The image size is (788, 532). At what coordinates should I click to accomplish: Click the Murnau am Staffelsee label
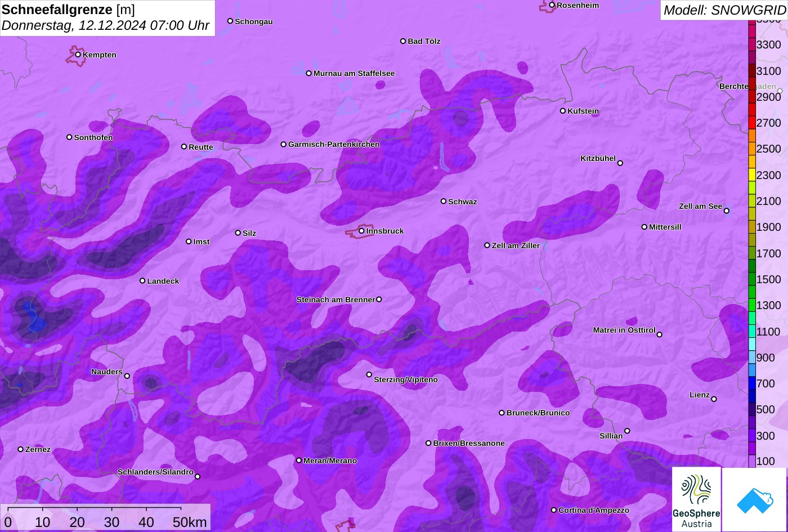coord(354,73)
